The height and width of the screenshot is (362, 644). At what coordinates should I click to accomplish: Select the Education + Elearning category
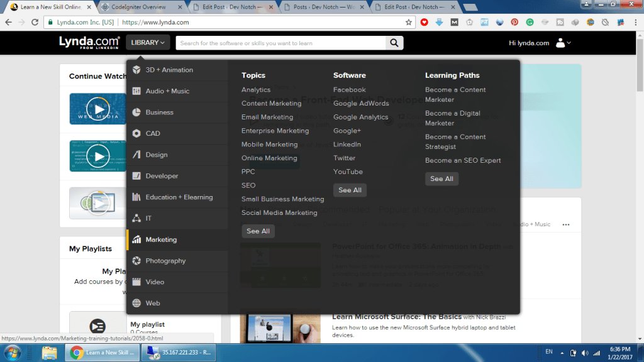pos(177,197)
